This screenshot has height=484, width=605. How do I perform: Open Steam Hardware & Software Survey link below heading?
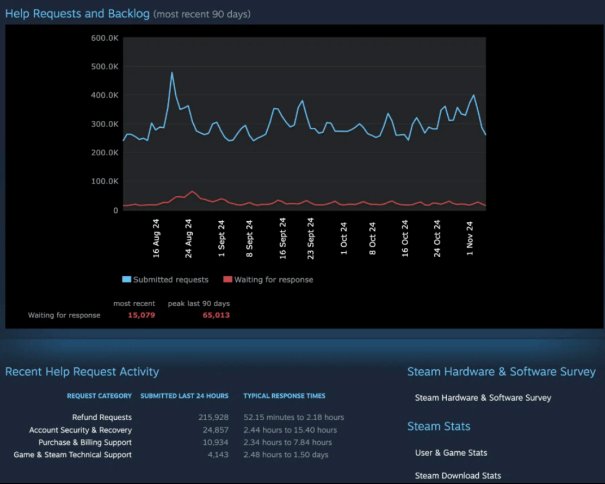pos(483,398)
